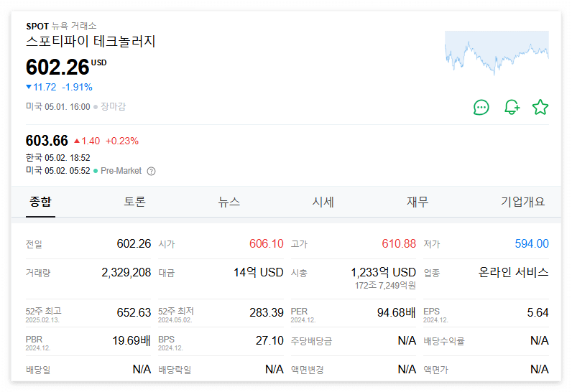Select the 종합 tab

click(x=40, y=202)
